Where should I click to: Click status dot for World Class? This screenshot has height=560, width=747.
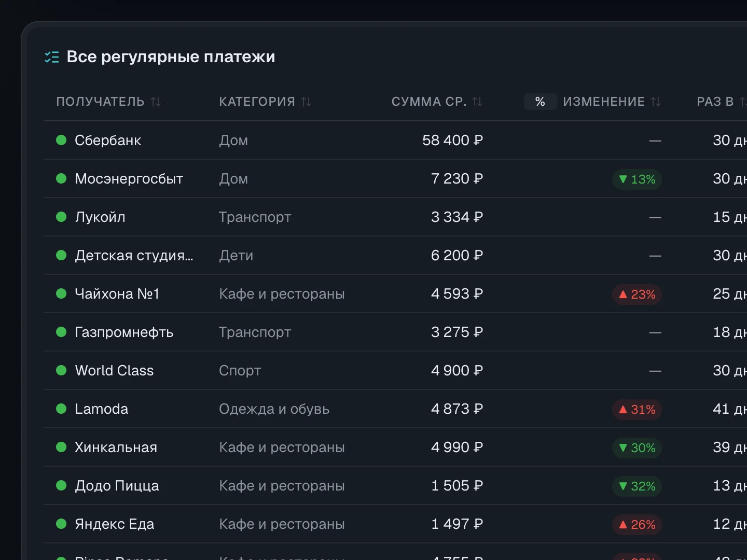[61, 370]
